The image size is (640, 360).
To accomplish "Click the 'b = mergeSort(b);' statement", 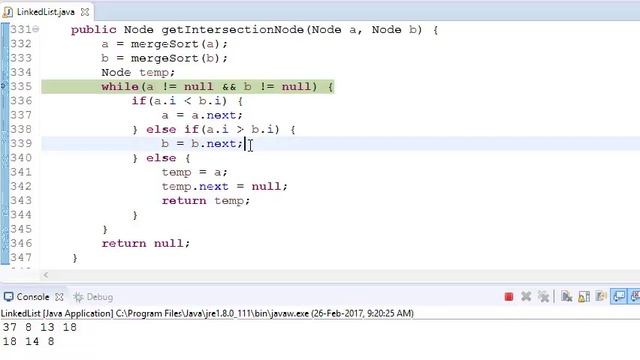I will tap(164, 58).
